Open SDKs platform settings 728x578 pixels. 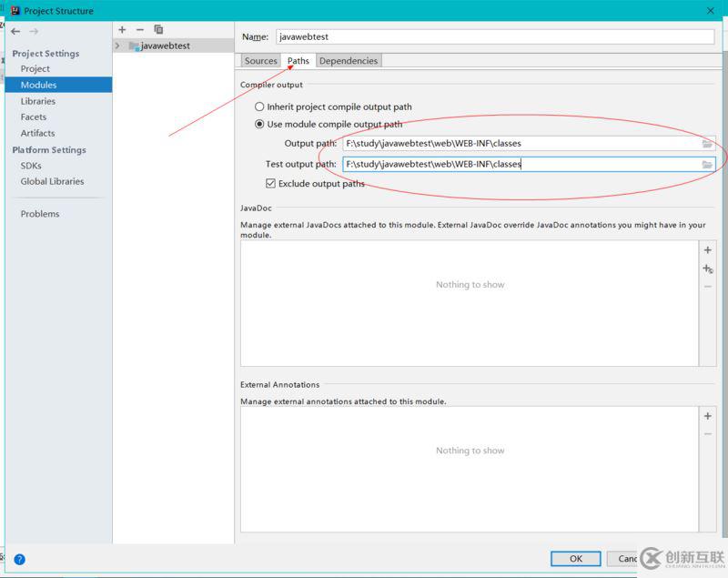coord(31,166)
